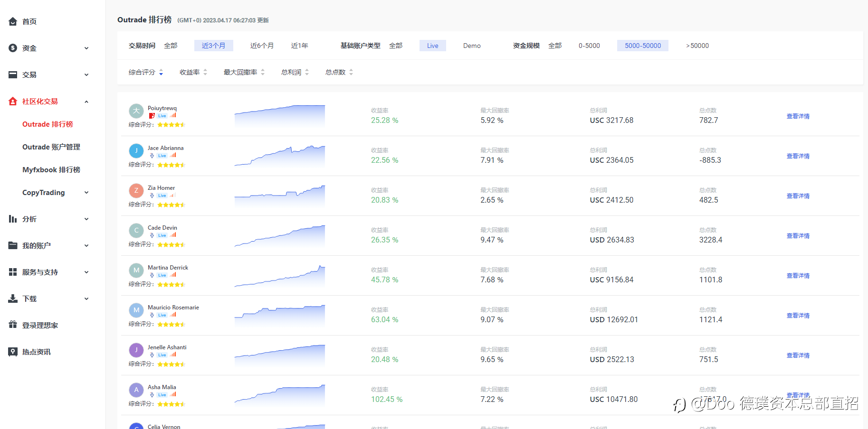Sort by 总点数
Screen dimensions: 868x429
click(339, 72)
